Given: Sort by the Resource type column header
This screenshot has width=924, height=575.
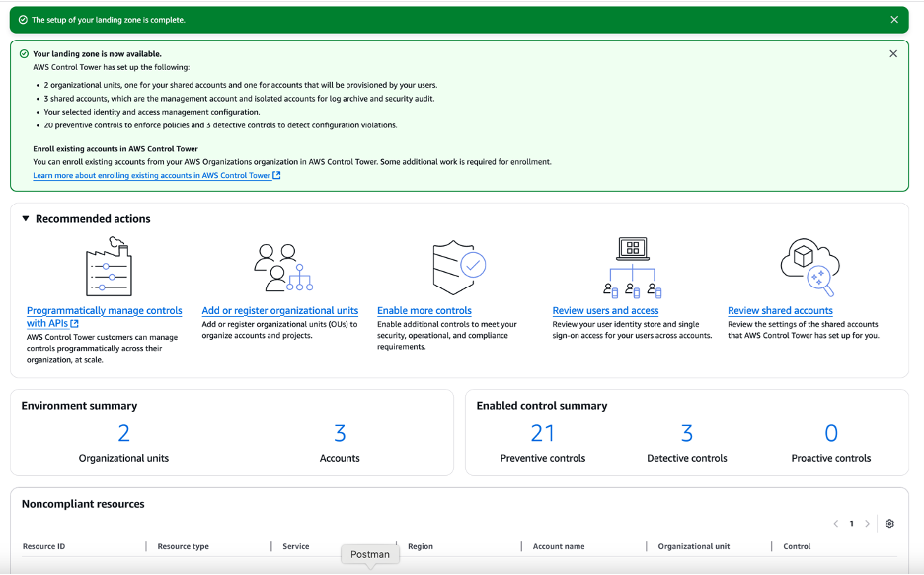Looking at the screenshot, I should tap(183, 546).
